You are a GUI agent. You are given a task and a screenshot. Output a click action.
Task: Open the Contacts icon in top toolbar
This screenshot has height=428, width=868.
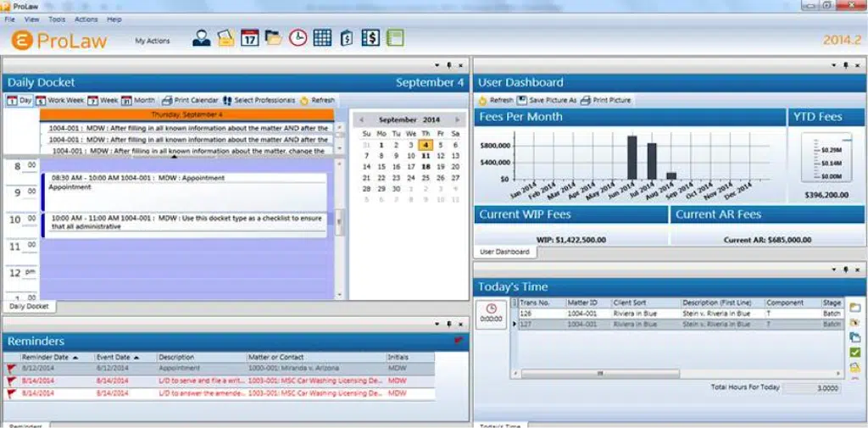(201, 38)
